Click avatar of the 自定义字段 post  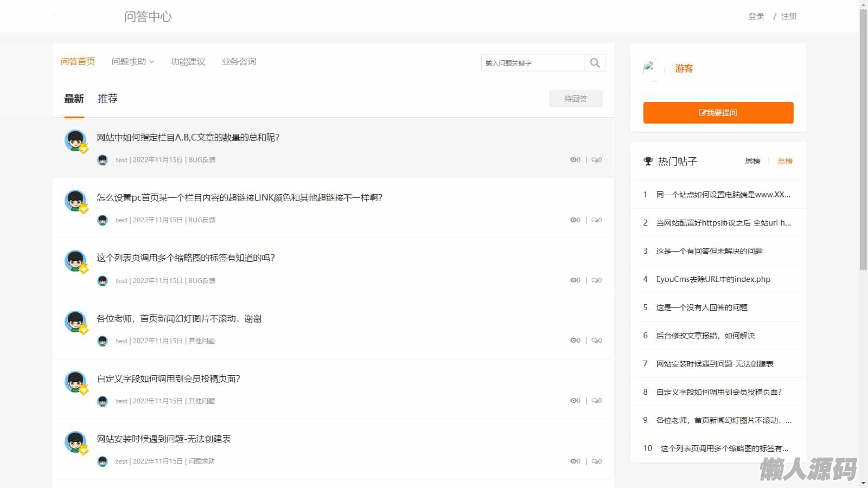(x=76, y=382)
